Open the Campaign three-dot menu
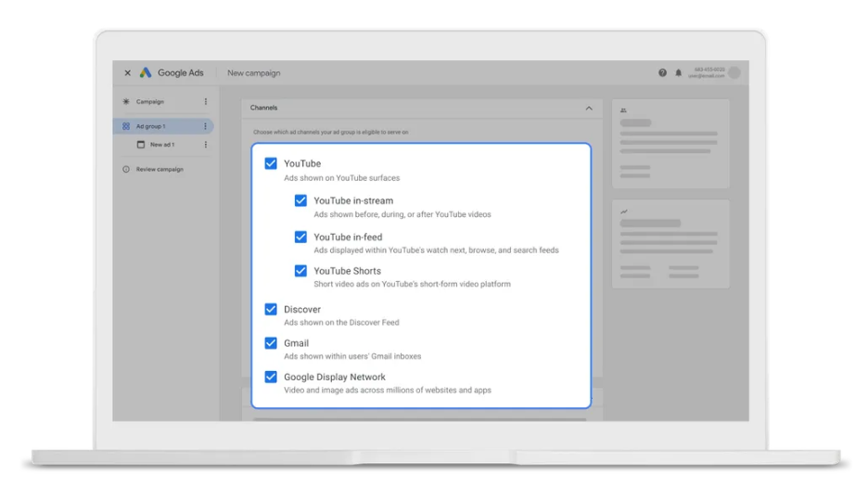Screen dimensions: 868x487 206,102
